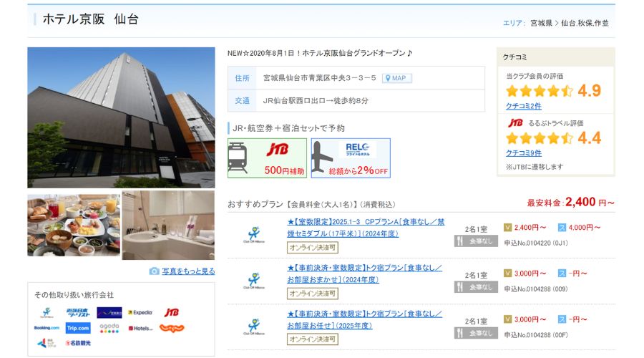Click オンライン決済可 badge under CPプランA

point(313,248)
